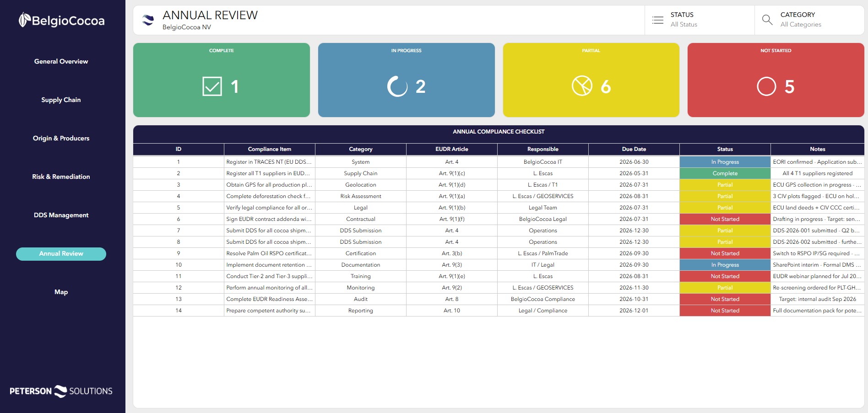Select 'Register in TRACES NT' compliance item
Image resolution: width=868 pixels, height=413 pixels.
[x=270, y=162]
